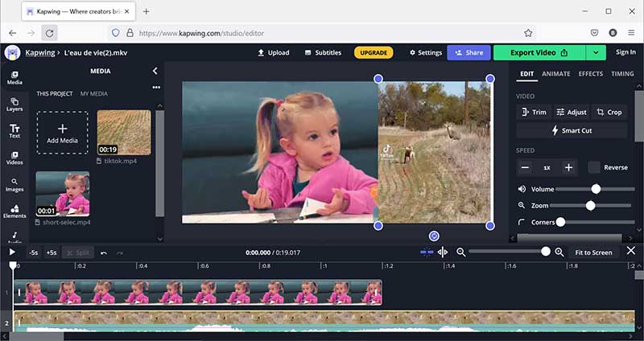Click the Kapwing cat logo

click(x=12, y=52)
